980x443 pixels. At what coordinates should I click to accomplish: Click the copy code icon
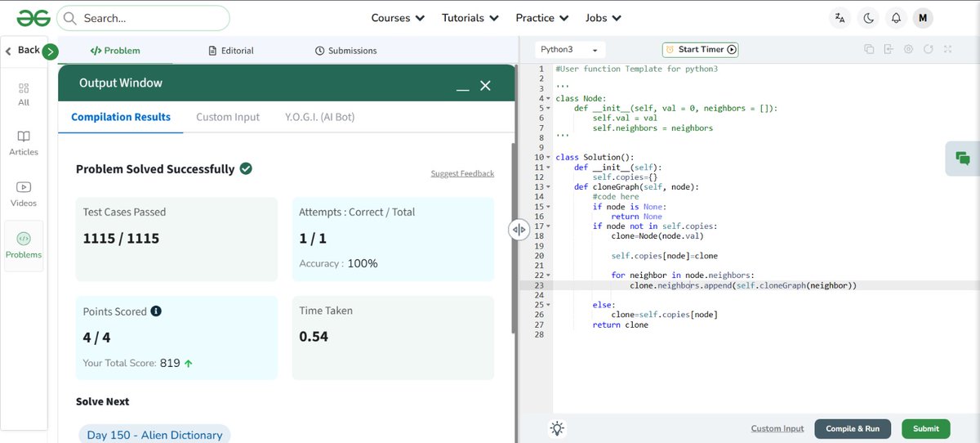click(x=869, y=50)
